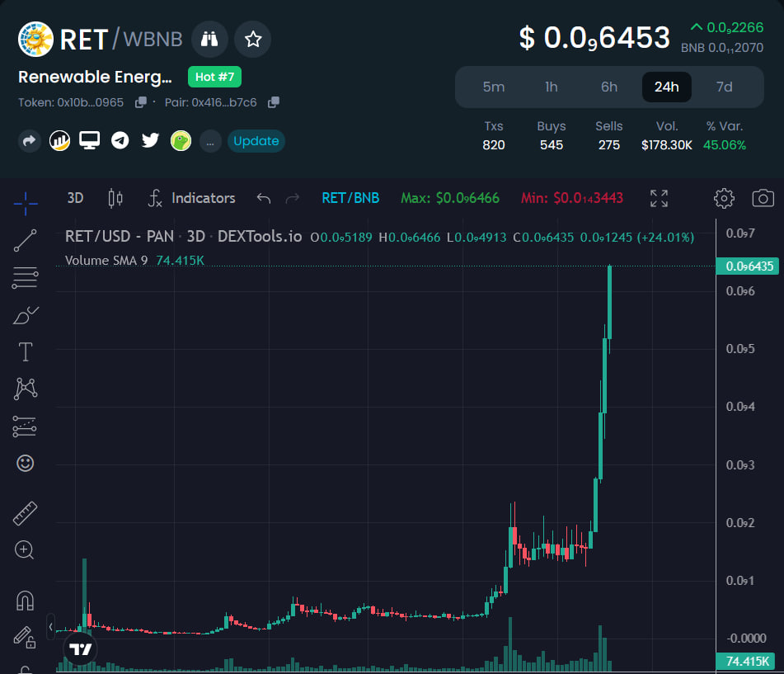This screenshot has width=784, height=674.
Task: Select the 5m timeframe tab
Action: (x=494, y=87)
